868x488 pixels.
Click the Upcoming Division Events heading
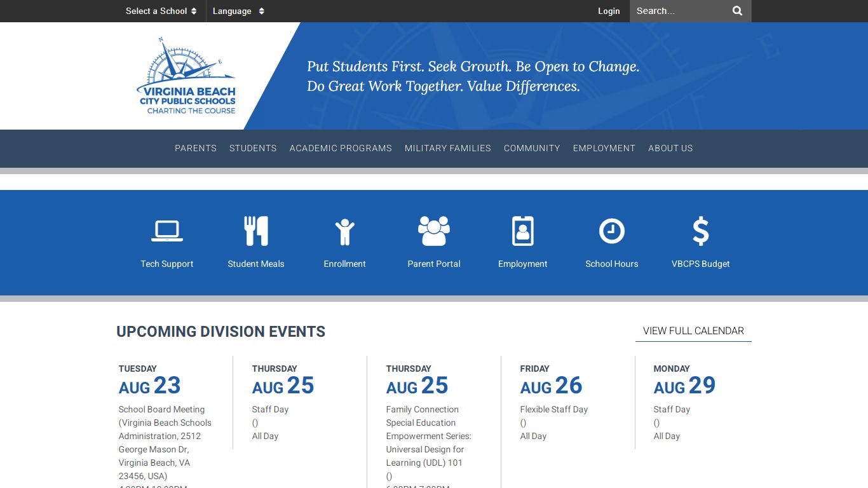tap(221, 332)
